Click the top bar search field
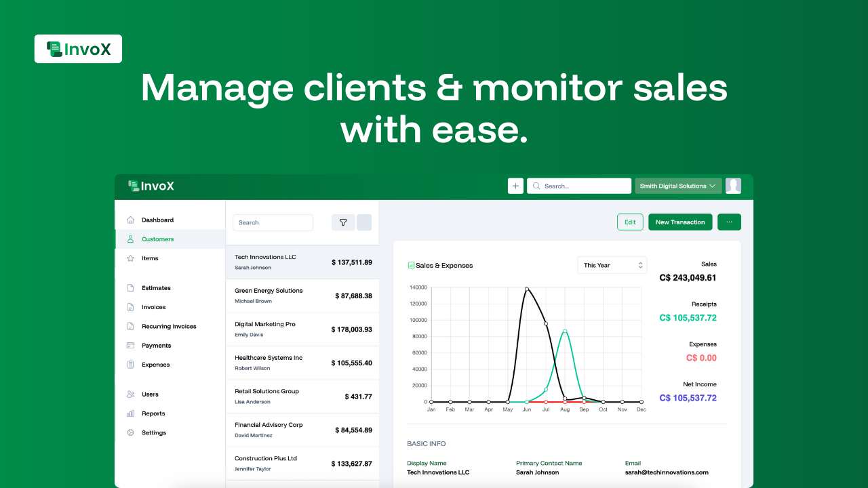The height and width of the screenshot is (488, 868). click(585, 186)
